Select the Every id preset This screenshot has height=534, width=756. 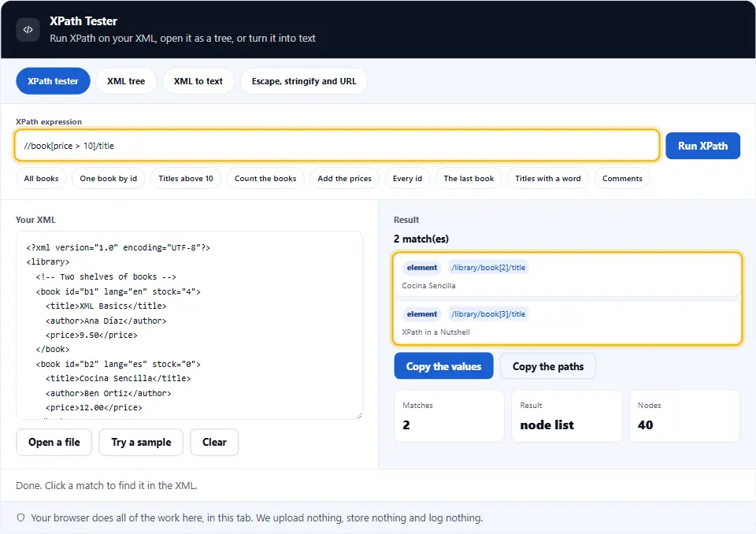[407, 179]
